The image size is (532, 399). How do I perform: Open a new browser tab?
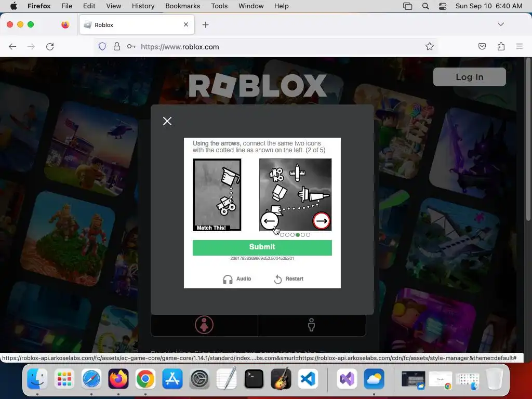point(205,25)
